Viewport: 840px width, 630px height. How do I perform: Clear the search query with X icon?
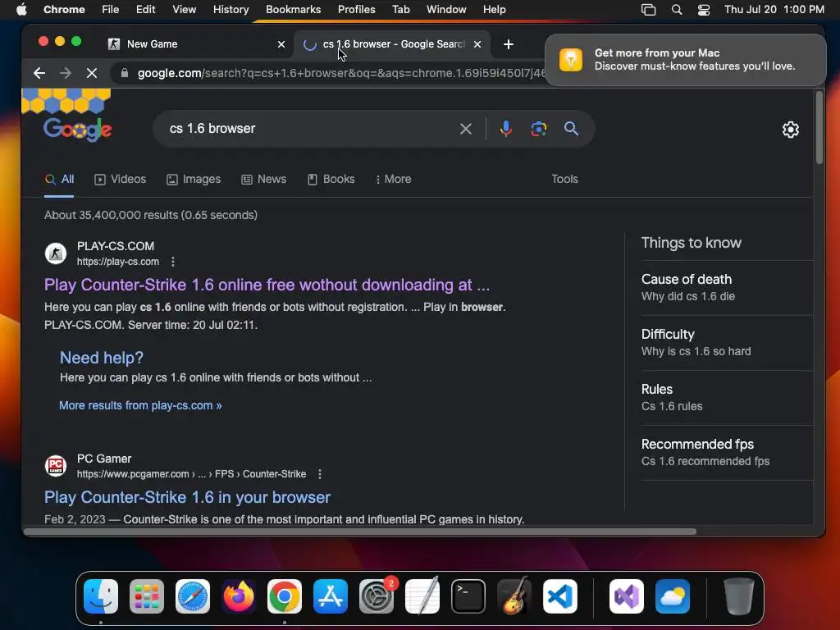(466, 129)
